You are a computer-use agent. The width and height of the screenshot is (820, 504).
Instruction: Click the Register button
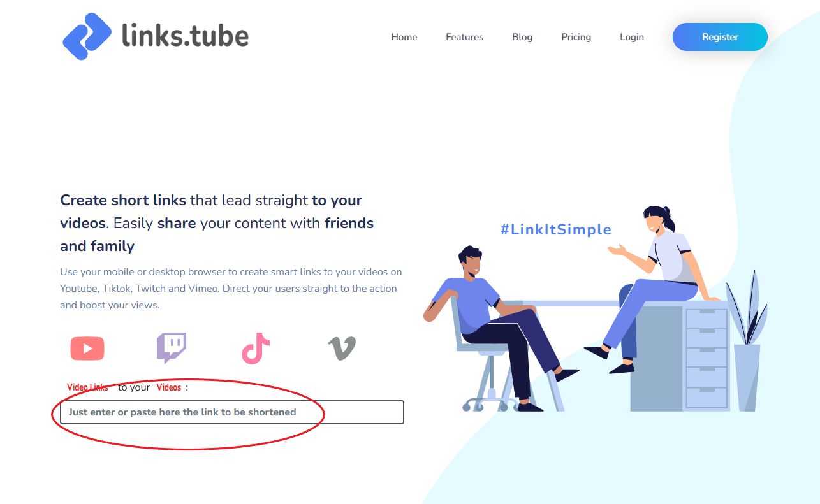[x=720, y=37]
